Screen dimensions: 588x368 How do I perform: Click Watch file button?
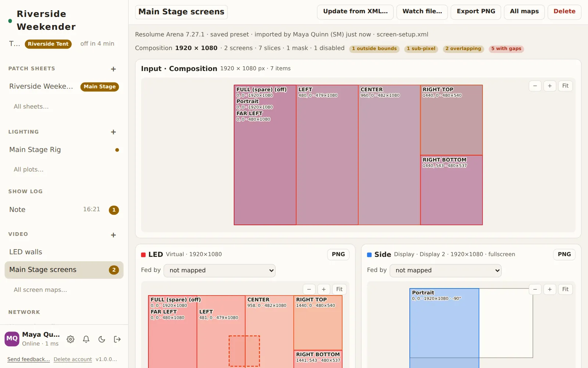(422, 12)
